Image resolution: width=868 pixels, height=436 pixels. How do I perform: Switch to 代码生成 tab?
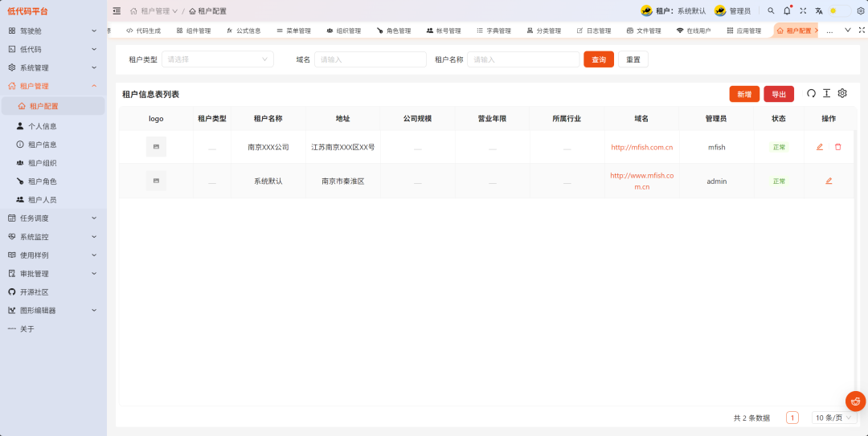click(x=143, y=31)
